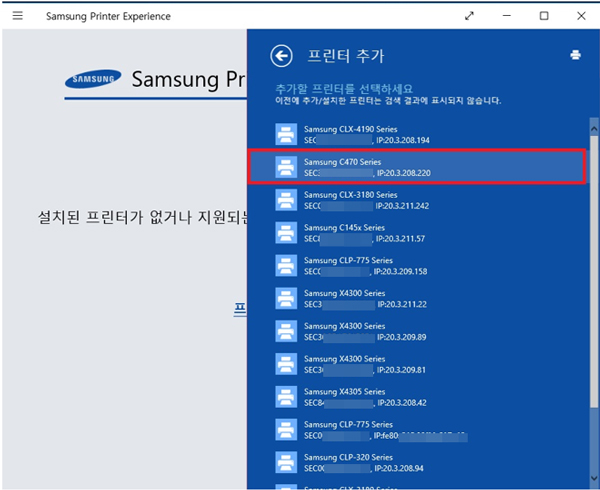
Task: Click printer icon for Samsung CLX-4190 Series
Action: pos(286,134)
